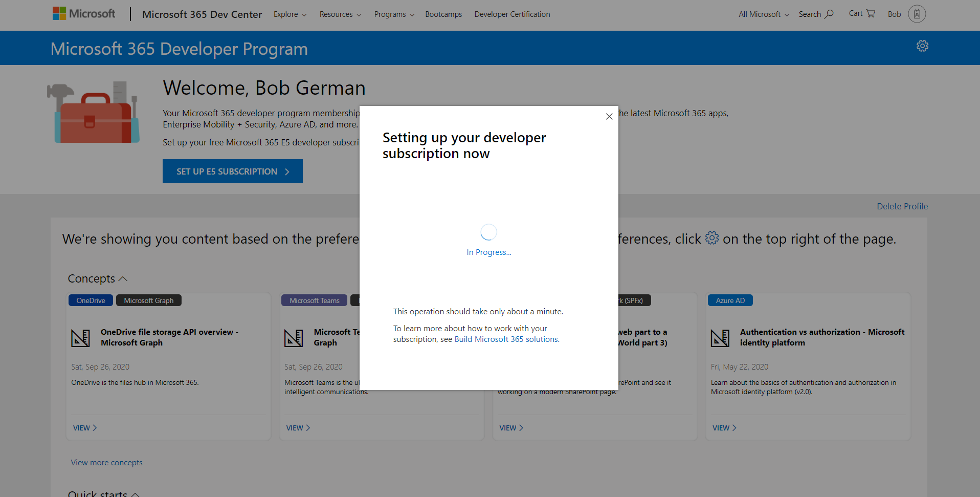Click the toolbox illustration
Image resolution: width=980 pixels, height=497 pixels.
point(93,112)
